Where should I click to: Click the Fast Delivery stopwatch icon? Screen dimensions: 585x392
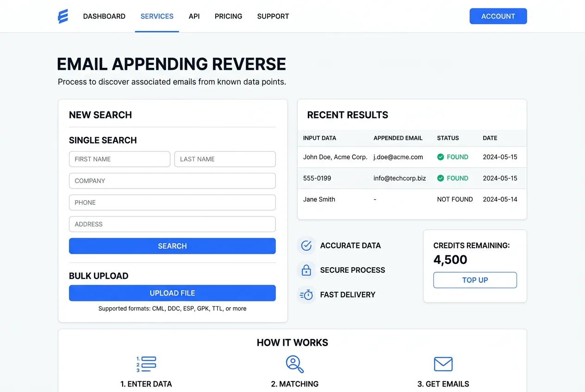pos(306,294)
